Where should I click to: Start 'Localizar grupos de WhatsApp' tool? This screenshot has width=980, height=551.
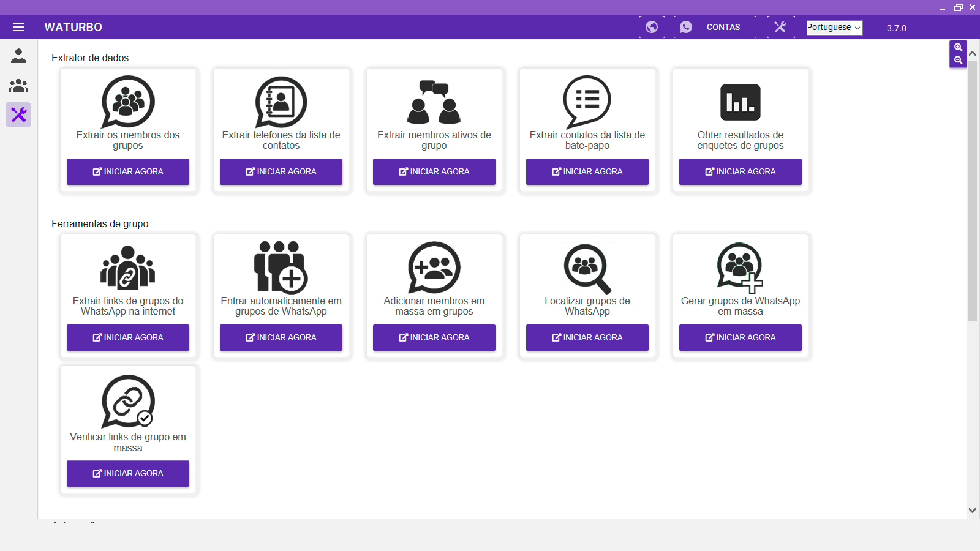tap(587, 337)
